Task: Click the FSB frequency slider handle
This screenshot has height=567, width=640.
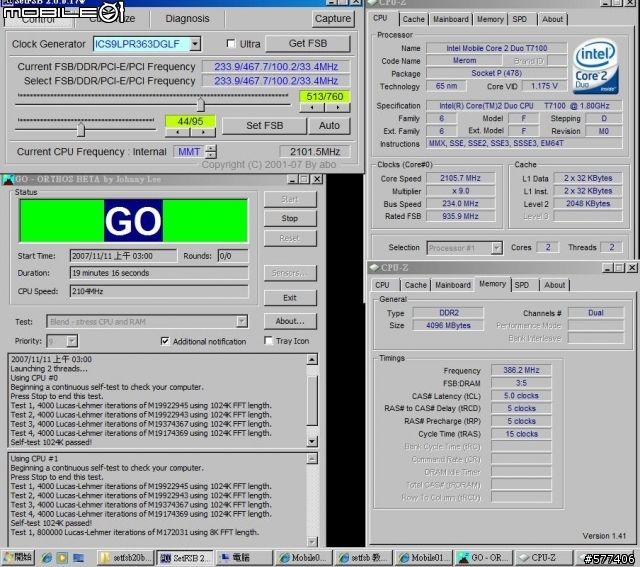Action: (200, 105)
